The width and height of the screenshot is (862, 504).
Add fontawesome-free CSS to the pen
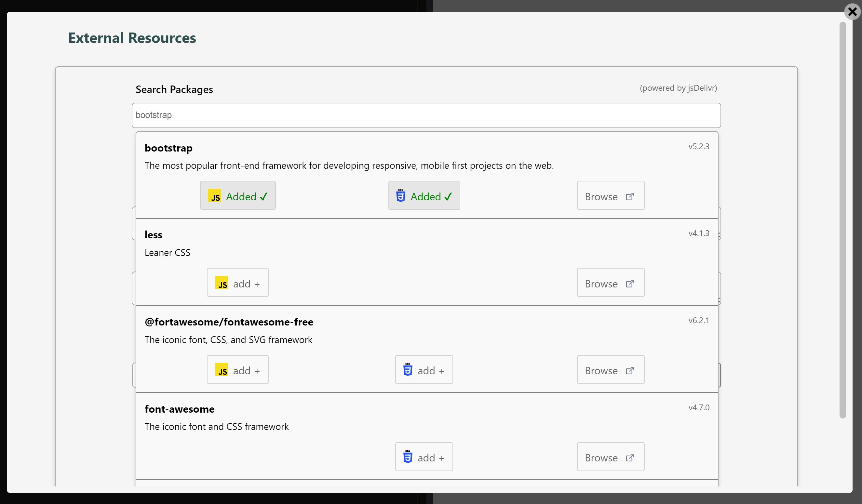coord(424,370)
